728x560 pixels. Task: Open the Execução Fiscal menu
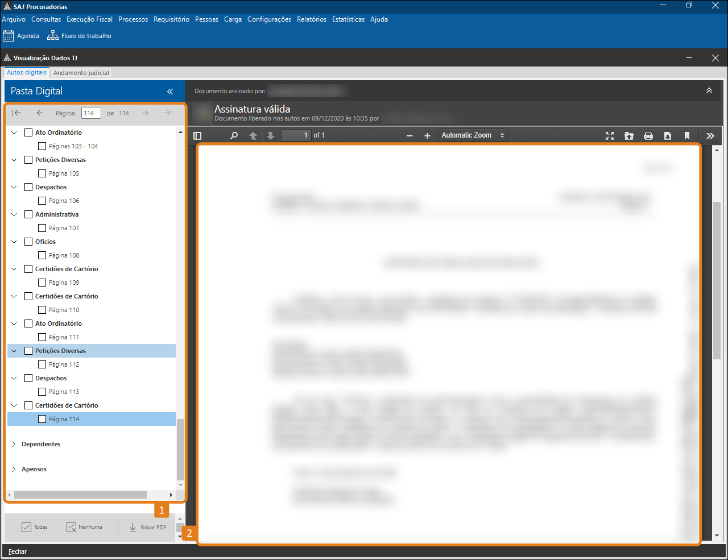pyautogui.click(x=89, y=19)
